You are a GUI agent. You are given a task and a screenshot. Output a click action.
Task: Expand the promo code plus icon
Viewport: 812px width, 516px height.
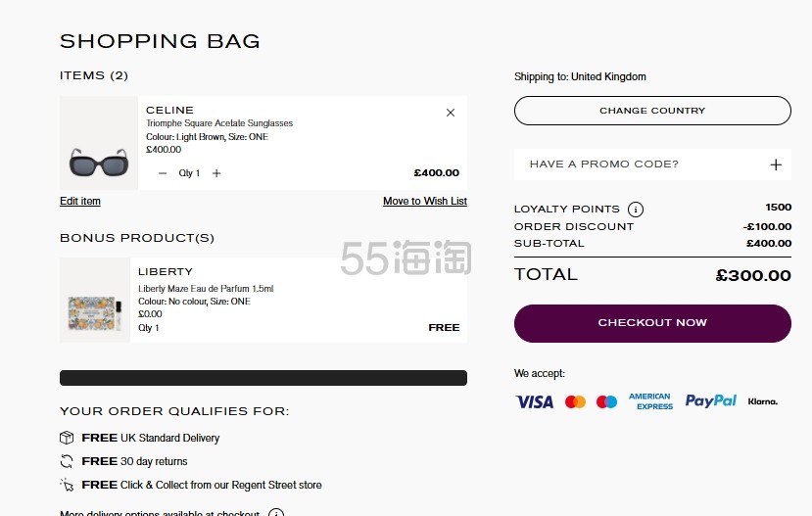775,164
